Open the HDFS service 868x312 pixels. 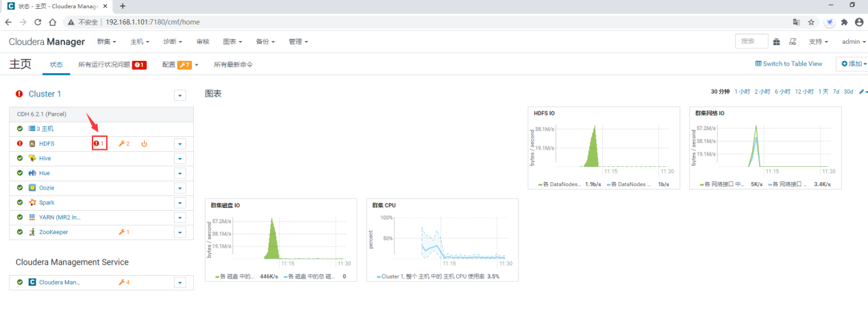(47, 144)
